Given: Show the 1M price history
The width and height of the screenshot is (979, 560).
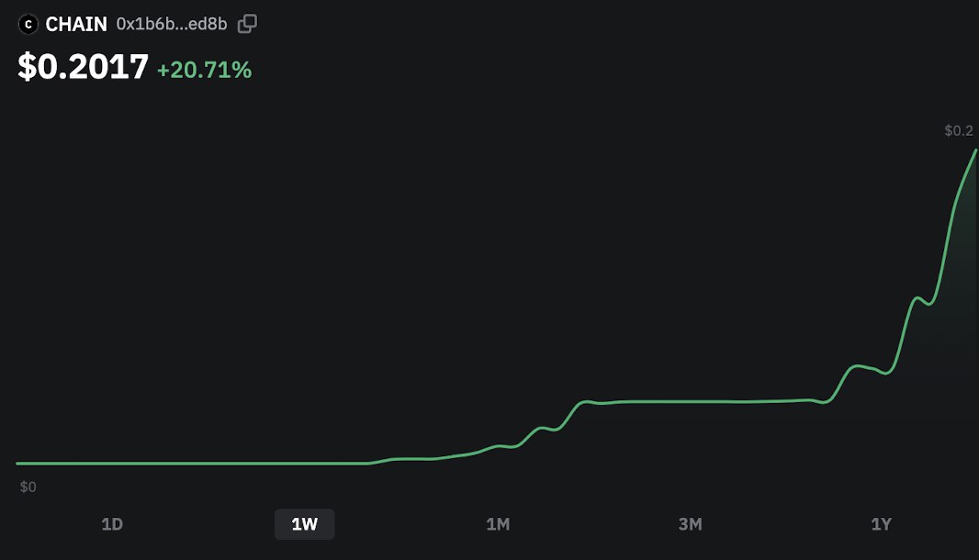Looking at the screenshot, I should [498, 524].
